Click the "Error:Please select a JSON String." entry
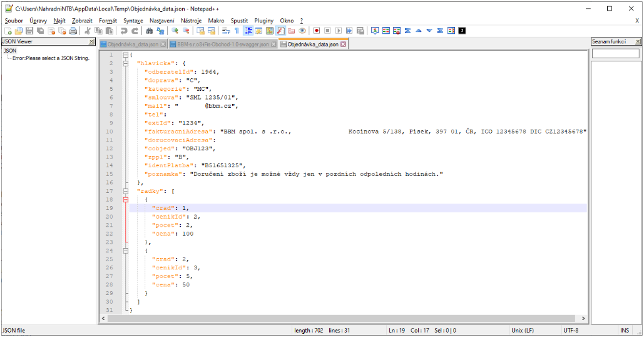Viewport: 644px width, 337px height. [x=51, y=58]
